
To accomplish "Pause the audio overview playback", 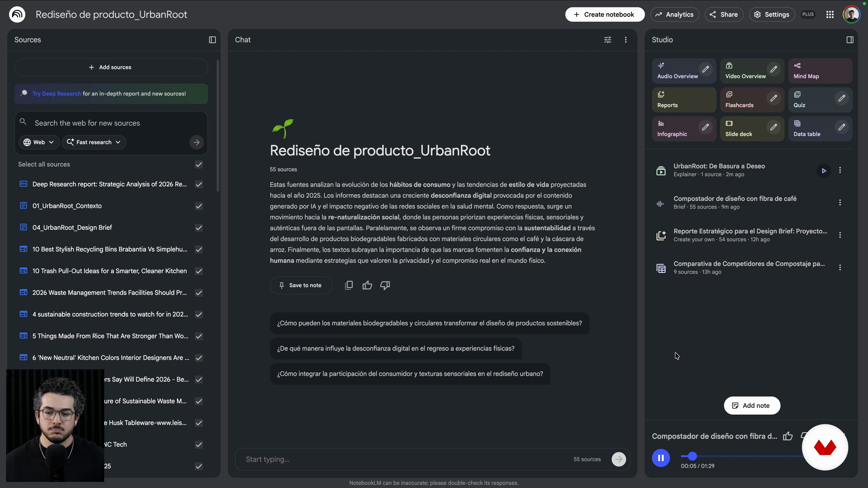I will pyautogui.click(x=661, y=458).
